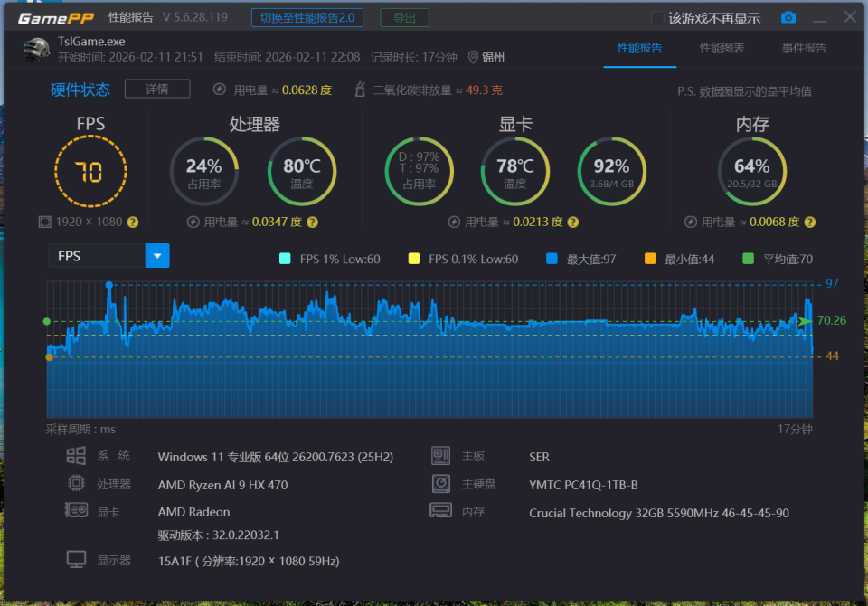
Task: Click the Crucial Technology 32GB memory text
Action: coord(659,513)
